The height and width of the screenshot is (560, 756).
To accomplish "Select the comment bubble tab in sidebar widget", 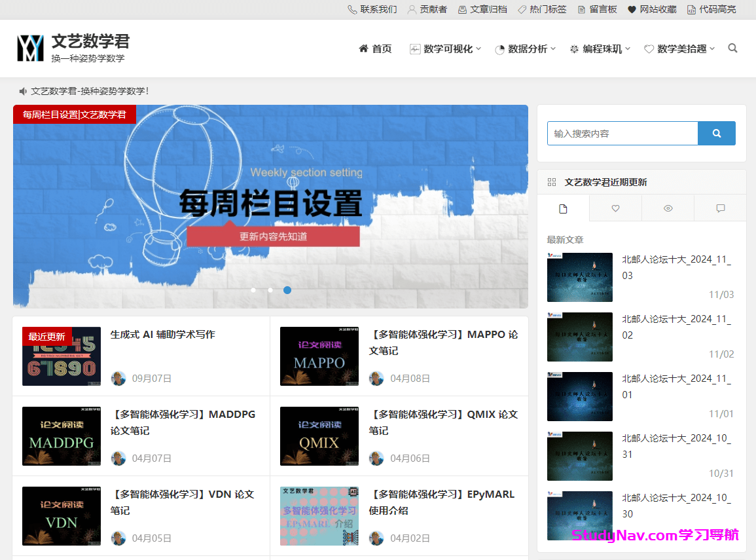I will point(720,208).
